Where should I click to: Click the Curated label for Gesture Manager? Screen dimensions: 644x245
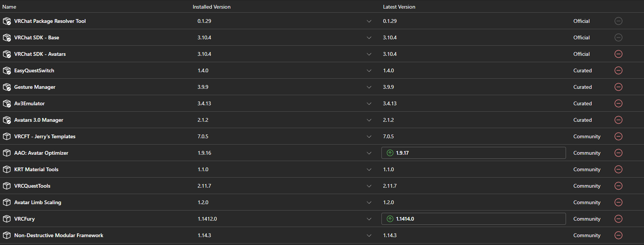[582, 87]
